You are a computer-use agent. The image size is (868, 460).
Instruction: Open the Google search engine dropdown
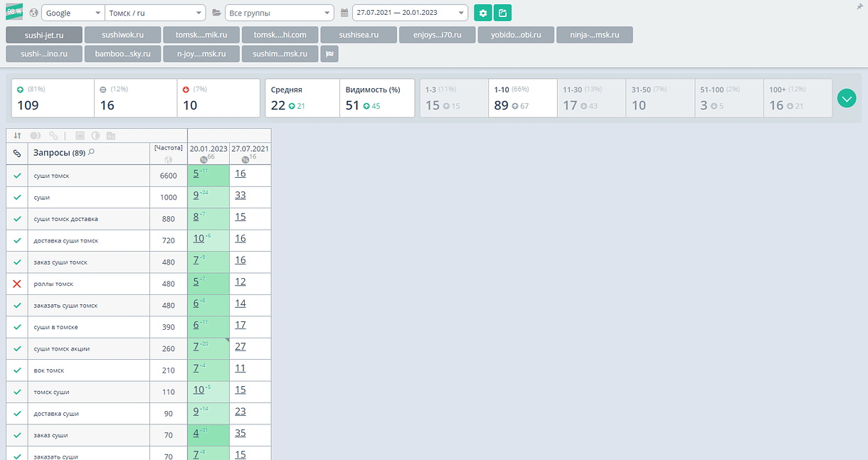tap(73, 13)
